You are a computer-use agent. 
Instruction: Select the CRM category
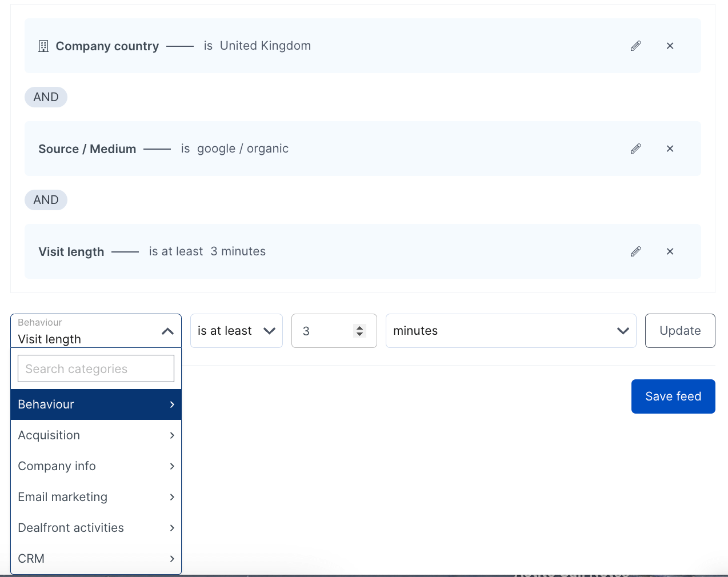tap(95, 559)
